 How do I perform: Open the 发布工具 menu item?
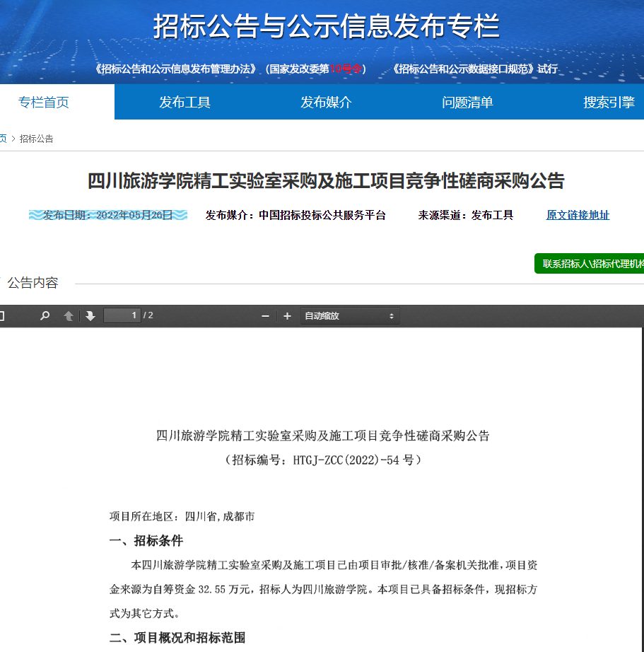click(185, 102)
